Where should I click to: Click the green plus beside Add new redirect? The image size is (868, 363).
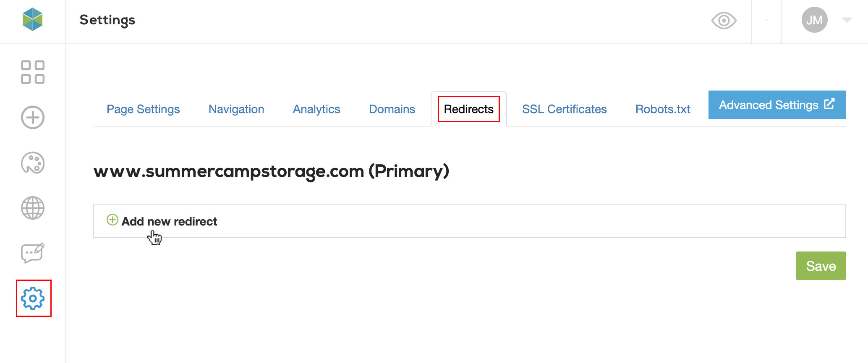[112, 220]
